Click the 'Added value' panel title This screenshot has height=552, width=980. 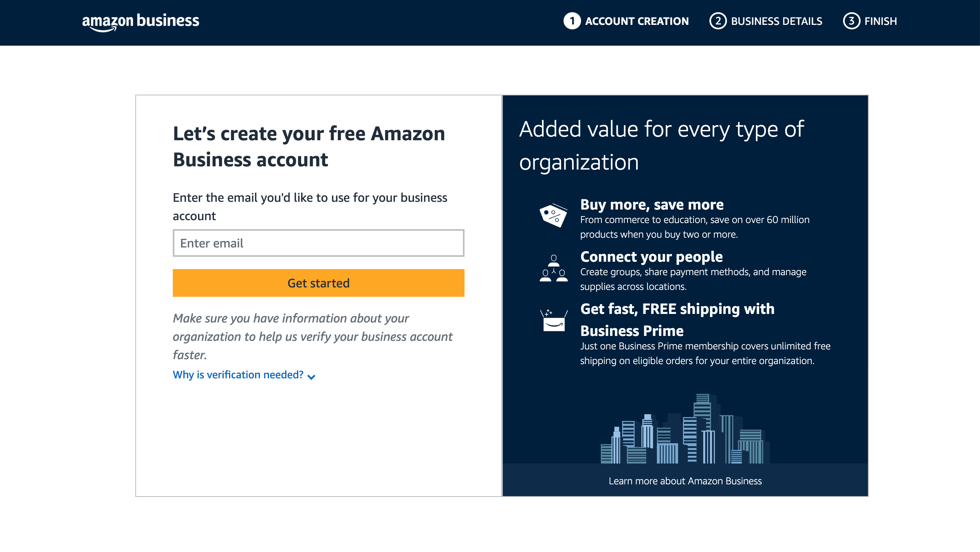pos(661,146)
